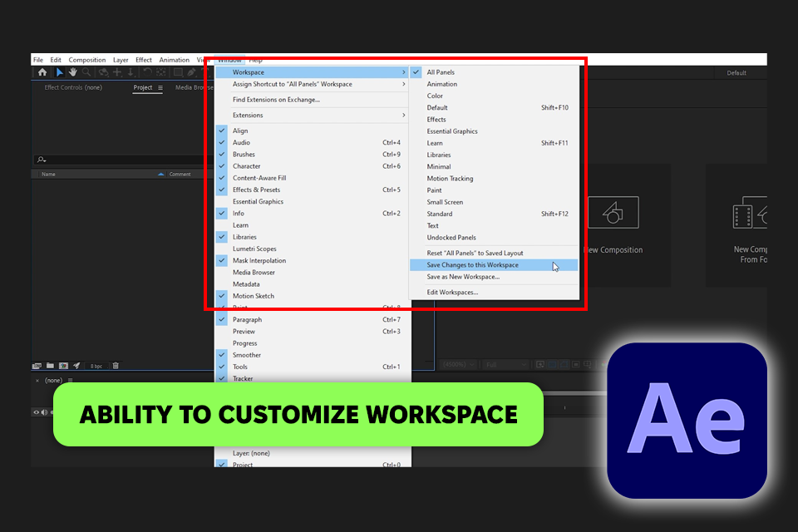The width and height of the screenshot is (798, 532).
Task: Click the Home icon in the toolbar
Action: [42, 72]
